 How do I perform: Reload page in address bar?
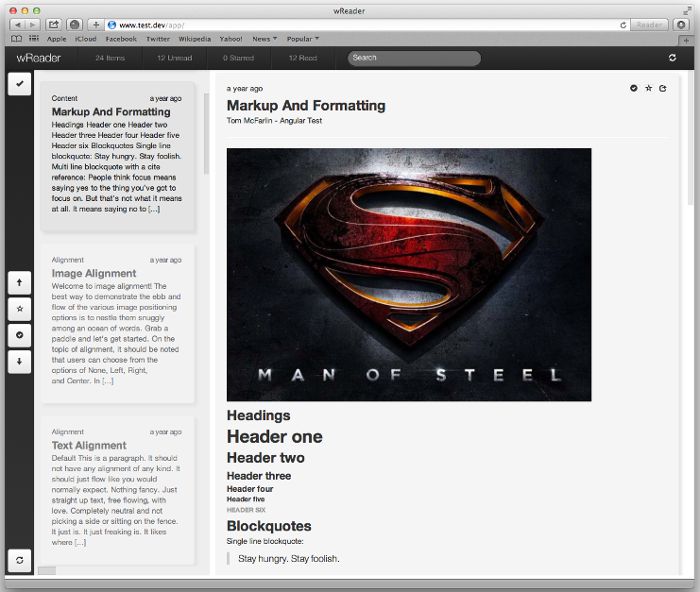(x=623, y=25)
